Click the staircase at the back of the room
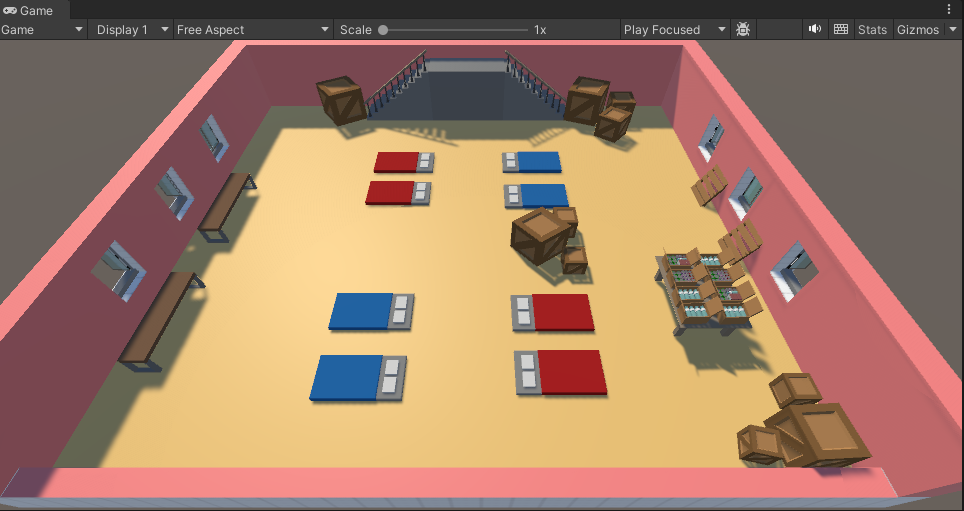The height and width of the screenshot is (511, 964). pyautogui.click(x=465, y=88)
